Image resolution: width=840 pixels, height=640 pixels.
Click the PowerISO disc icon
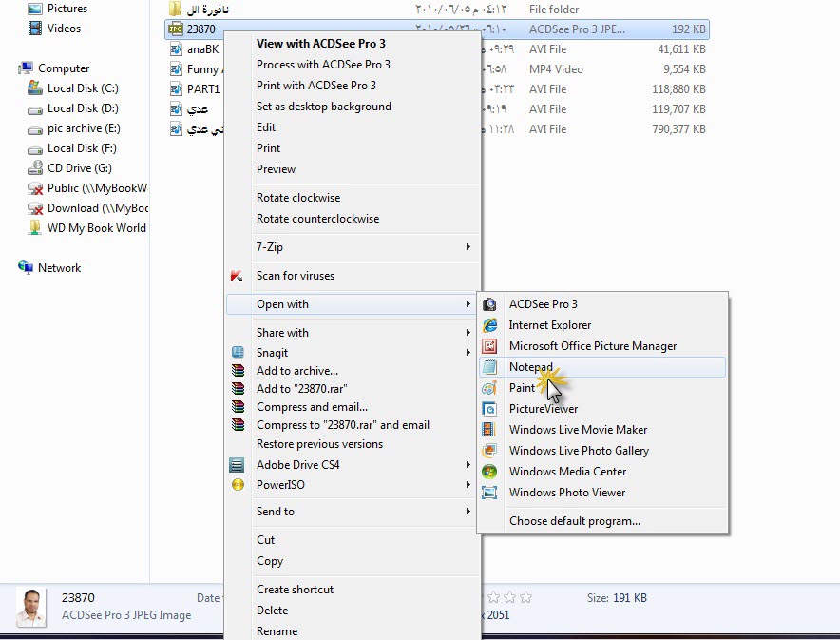(x=238, y=485)
